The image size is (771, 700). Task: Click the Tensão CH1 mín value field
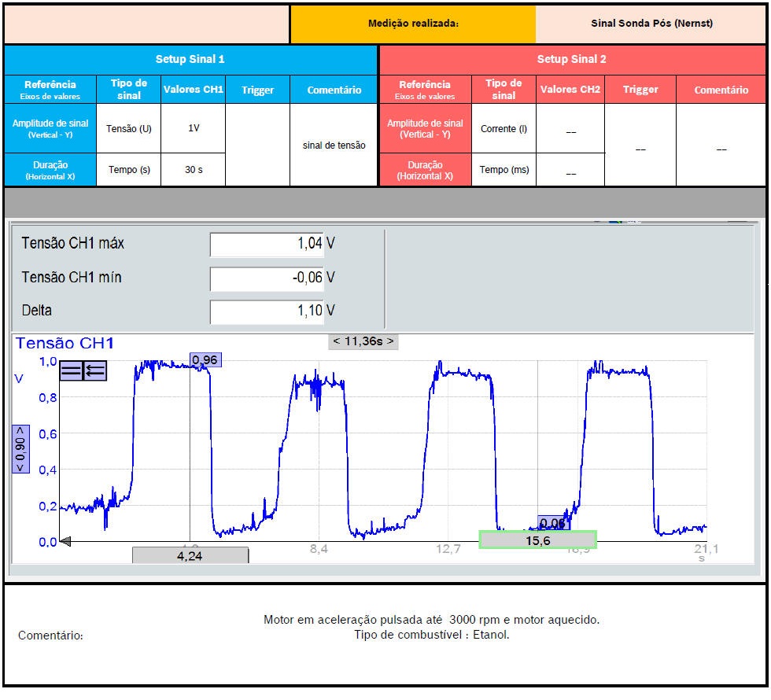267,278
